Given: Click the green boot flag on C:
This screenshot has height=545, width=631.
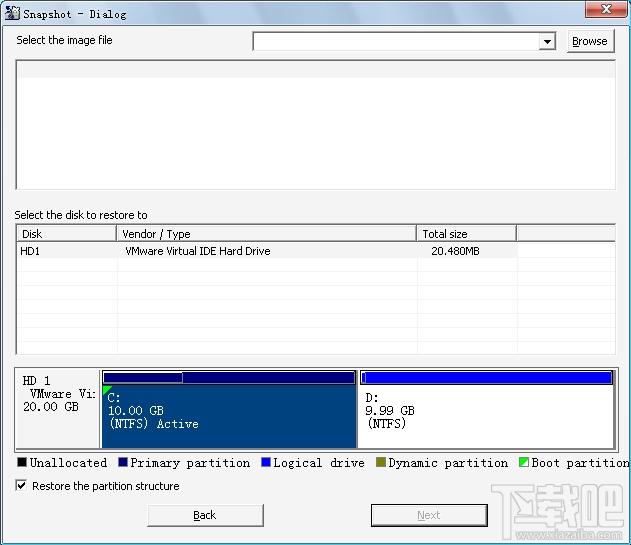Looking at the screenshot, I should pos(106,389).
